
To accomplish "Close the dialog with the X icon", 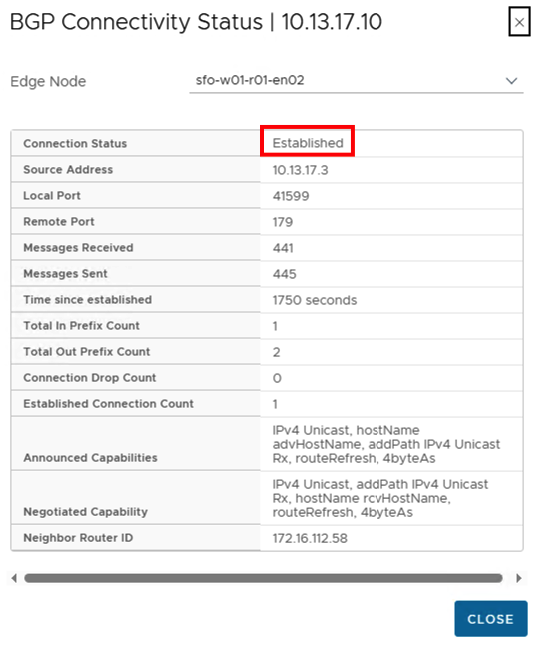I will [519, 22].
